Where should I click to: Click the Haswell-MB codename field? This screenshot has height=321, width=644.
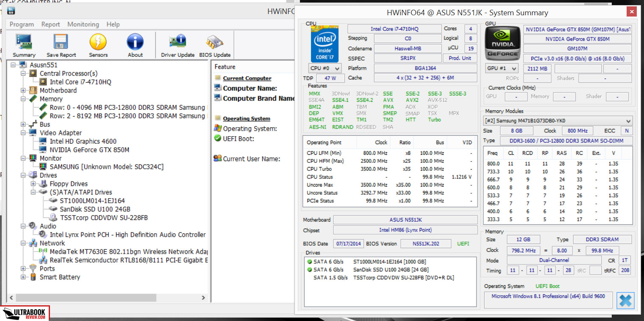click(408, 48)
